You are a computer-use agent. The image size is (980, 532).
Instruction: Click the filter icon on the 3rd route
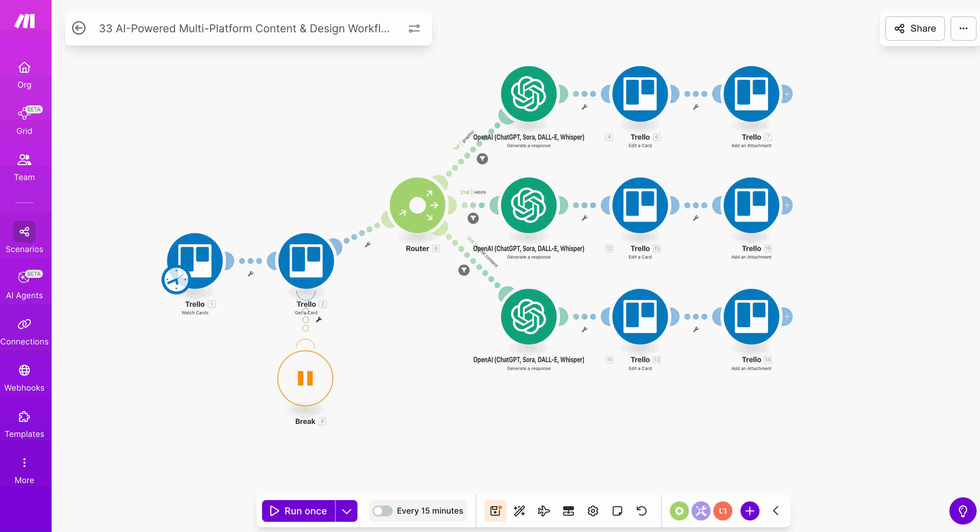click(464, 270)
